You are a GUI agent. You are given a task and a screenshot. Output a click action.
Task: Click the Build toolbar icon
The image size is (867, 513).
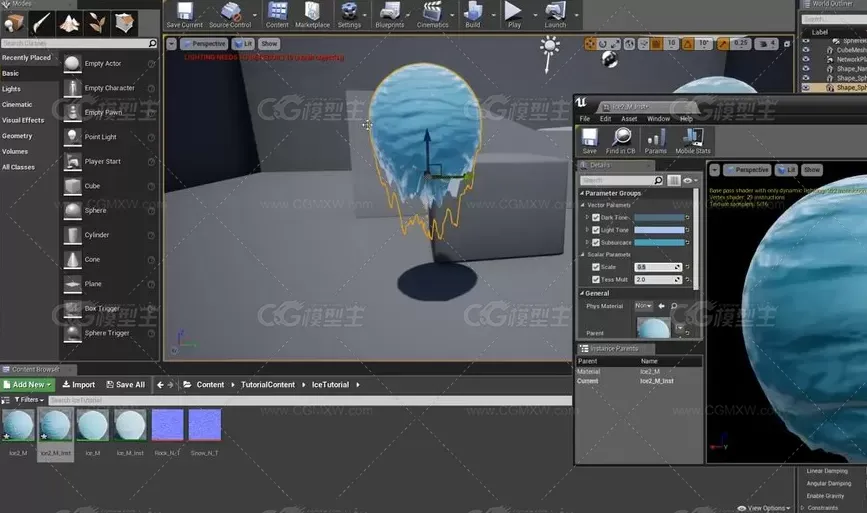click(473, 15)
